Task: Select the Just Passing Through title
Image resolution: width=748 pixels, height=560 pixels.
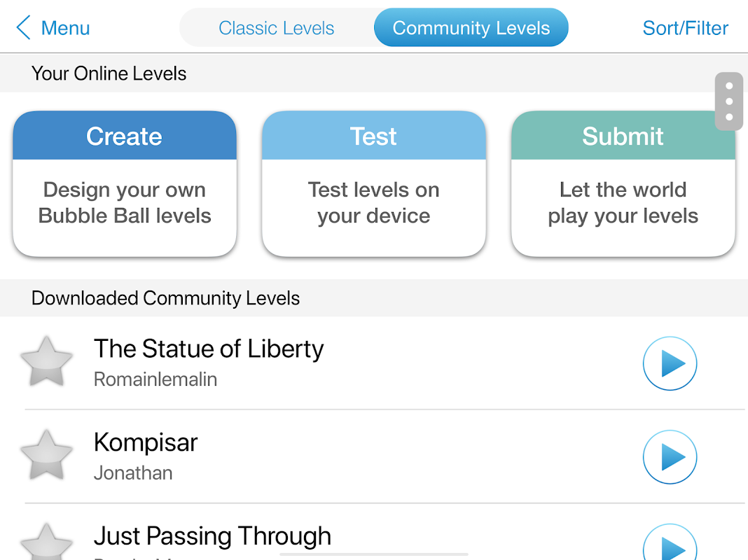Action: click(212, 536)
